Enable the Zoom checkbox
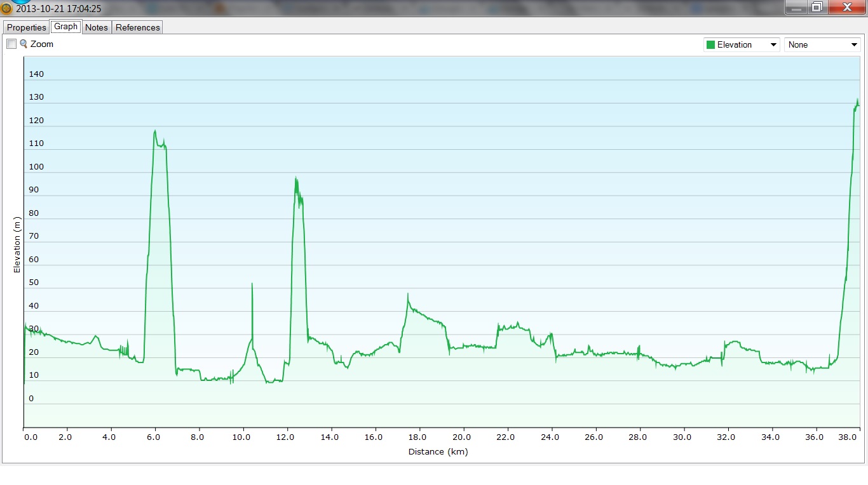 [x=11, y=44]
